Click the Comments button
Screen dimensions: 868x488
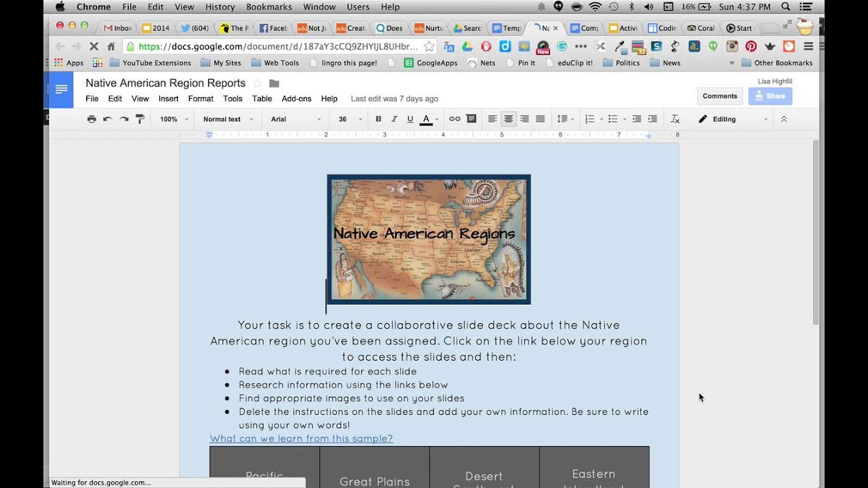(719, 96)
